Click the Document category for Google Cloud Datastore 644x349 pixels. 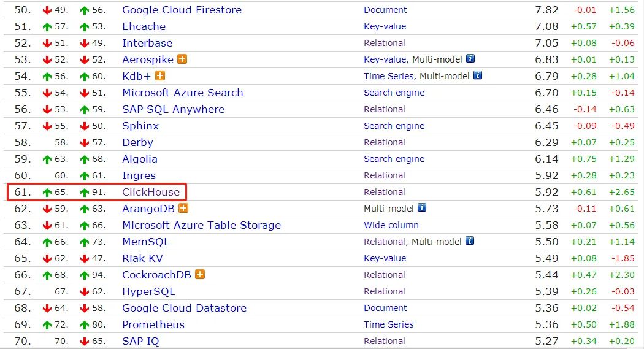pos(385,308)
